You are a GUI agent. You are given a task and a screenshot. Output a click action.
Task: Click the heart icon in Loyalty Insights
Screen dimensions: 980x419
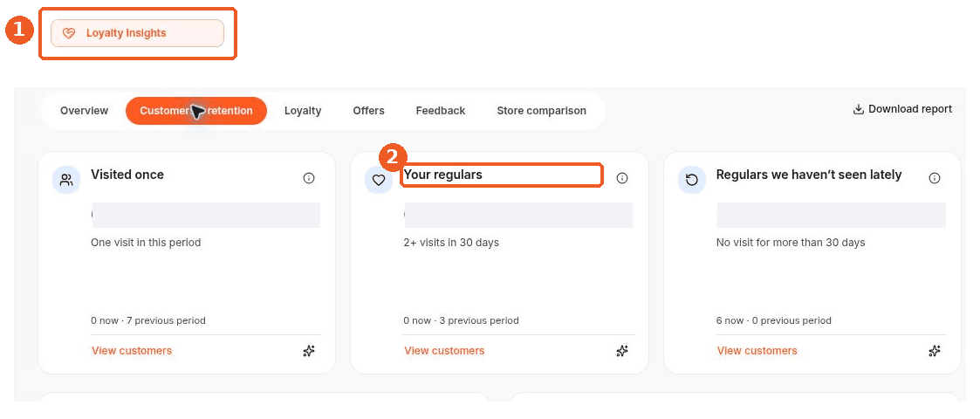(69, 33)
